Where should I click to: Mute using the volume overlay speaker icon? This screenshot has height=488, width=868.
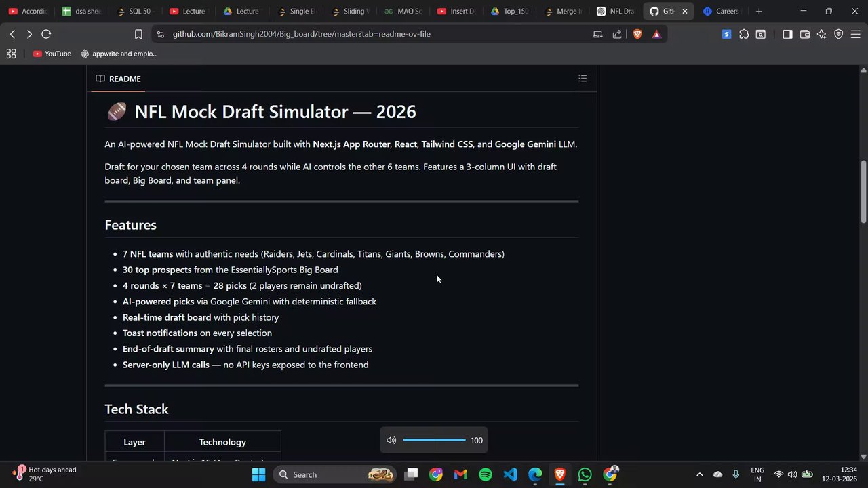391,440
